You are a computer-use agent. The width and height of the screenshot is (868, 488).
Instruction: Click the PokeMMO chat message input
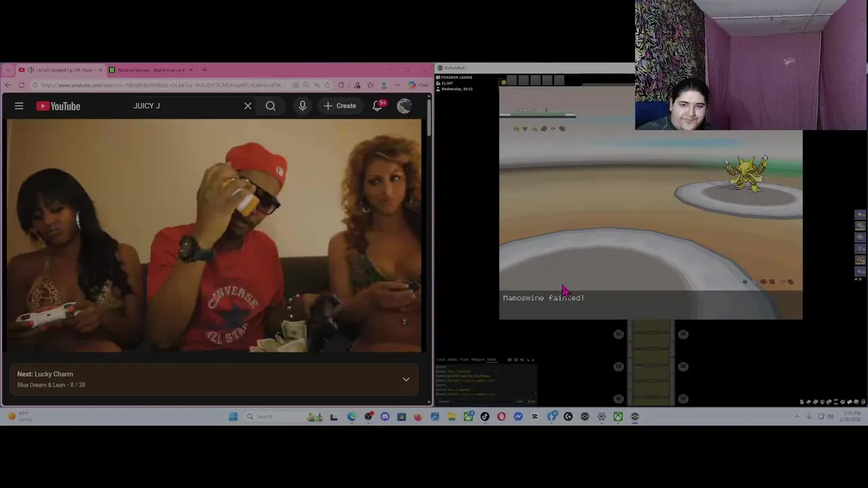pos(483,401)
